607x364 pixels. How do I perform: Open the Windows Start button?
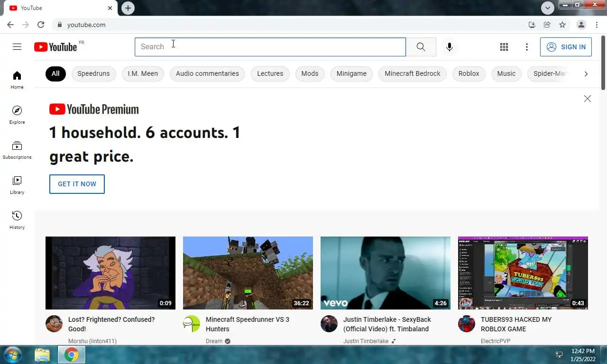click(x=12, y=355)
